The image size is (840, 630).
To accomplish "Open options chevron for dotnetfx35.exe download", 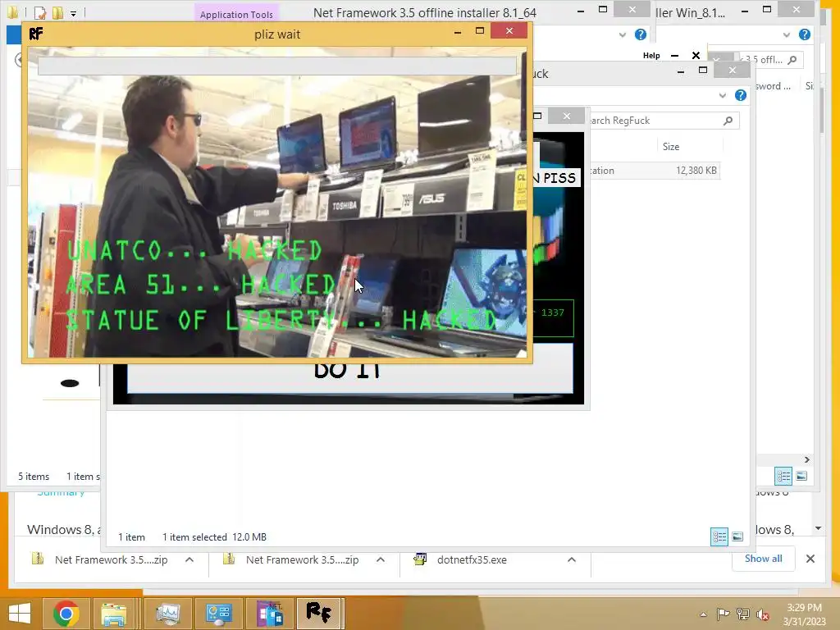I will [572, 559].
